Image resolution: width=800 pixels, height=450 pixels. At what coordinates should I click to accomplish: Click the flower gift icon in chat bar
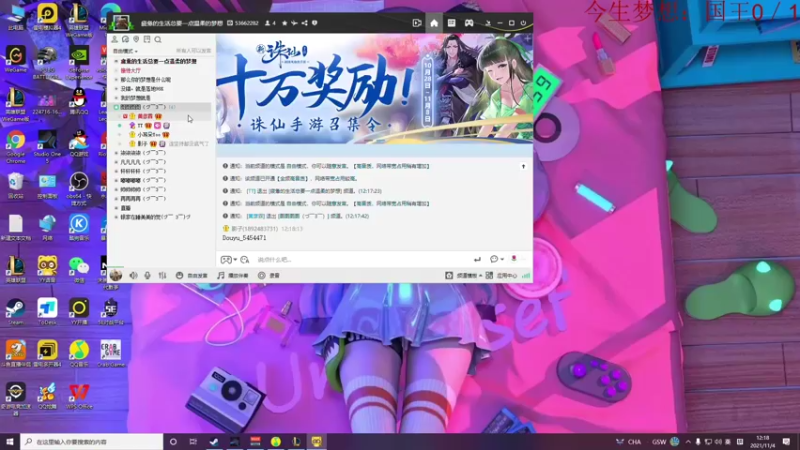[514, 259]
